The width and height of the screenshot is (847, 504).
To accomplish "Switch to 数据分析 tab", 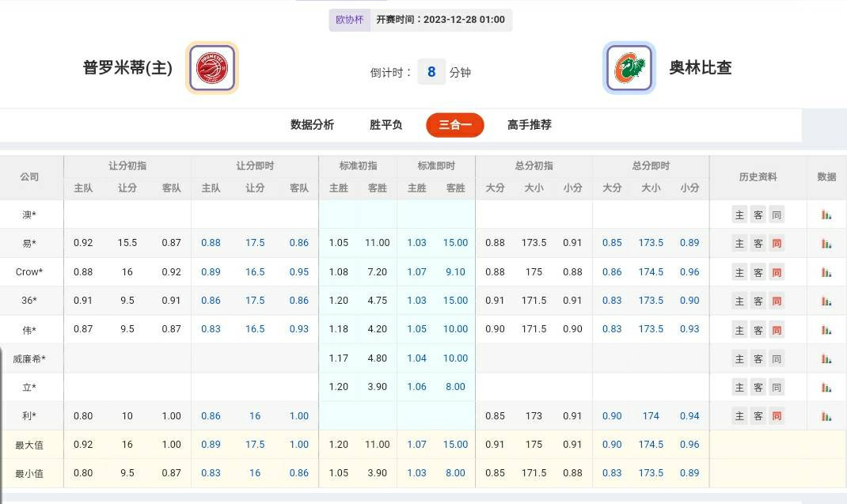I will (312, 125).
